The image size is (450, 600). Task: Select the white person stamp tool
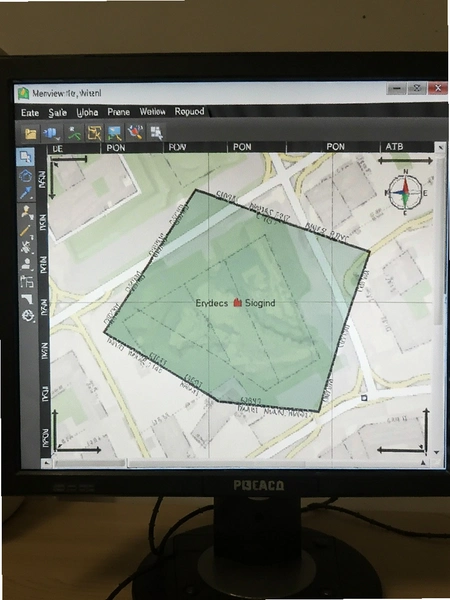point(26,264)
